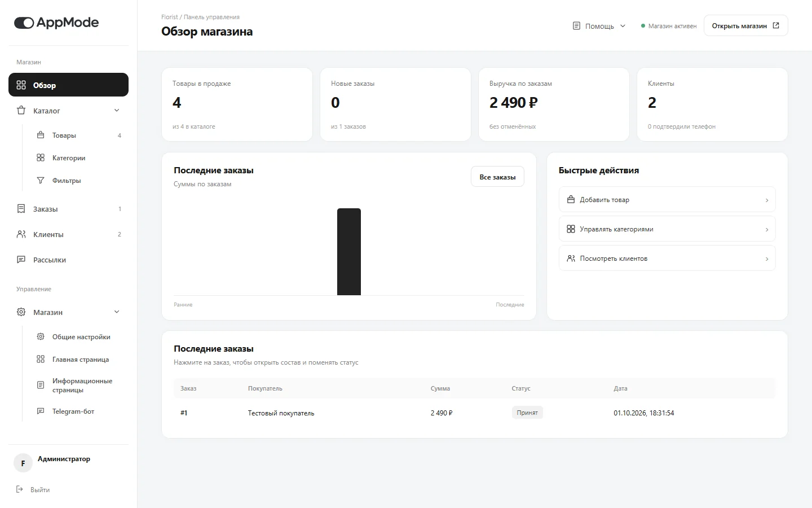Click the black bar in the orders chart
This screenshot has width=812, height=508.
[x=349, y=252]
